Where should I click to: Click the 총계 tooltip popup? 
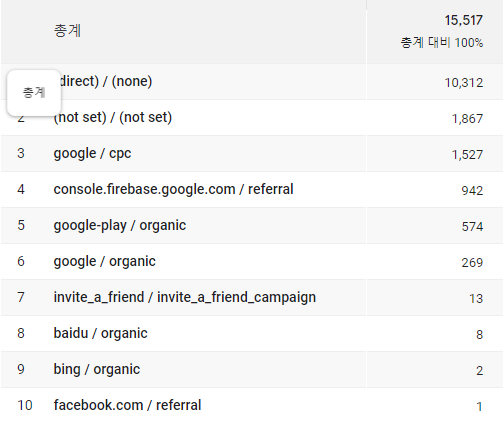(34, 93)
